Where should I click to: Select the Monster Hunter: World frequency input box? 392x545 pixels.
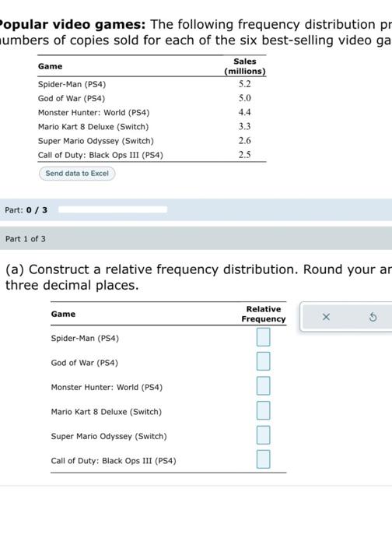263,386
